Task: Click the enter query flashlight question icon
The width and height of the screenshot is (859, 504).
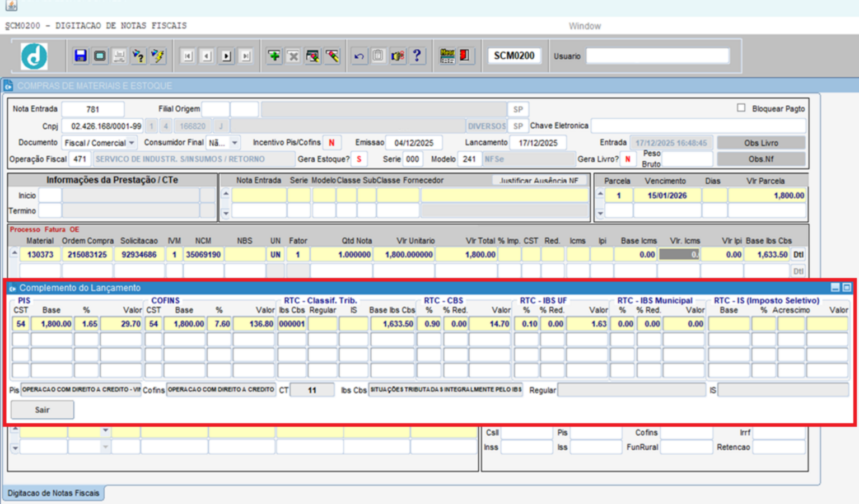Action: pos(138,56)
